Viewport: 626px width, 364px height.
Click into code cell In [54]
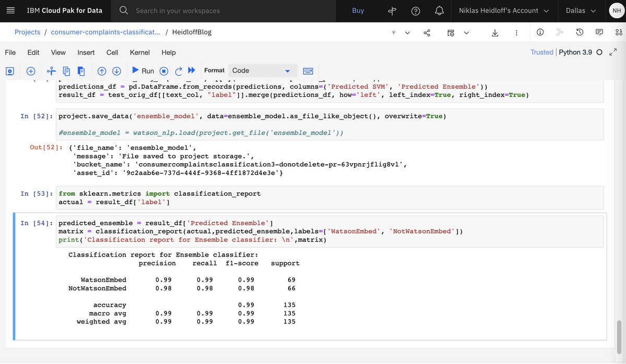coord(331,231)
